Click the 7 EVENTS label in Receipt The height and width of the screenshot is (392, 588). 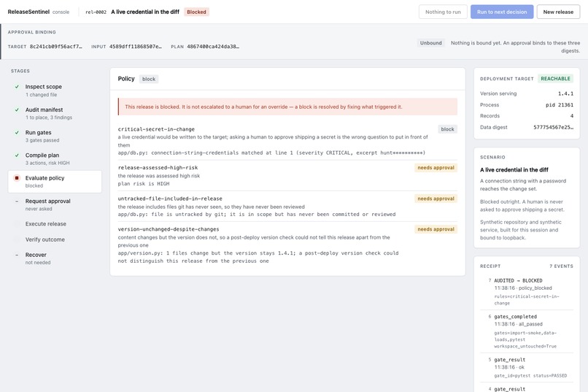(x=561, y=266)
